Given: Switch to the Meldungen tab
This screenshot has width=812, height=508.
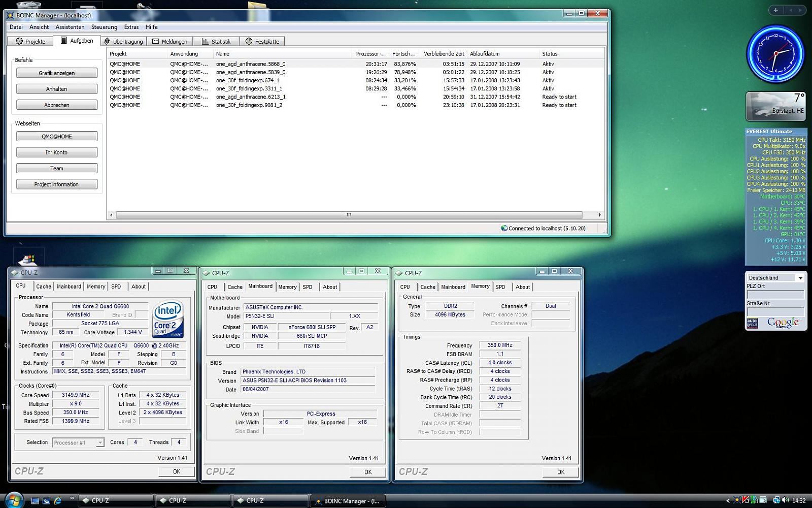Looking at the screenshot, I should tap(170, 41).
